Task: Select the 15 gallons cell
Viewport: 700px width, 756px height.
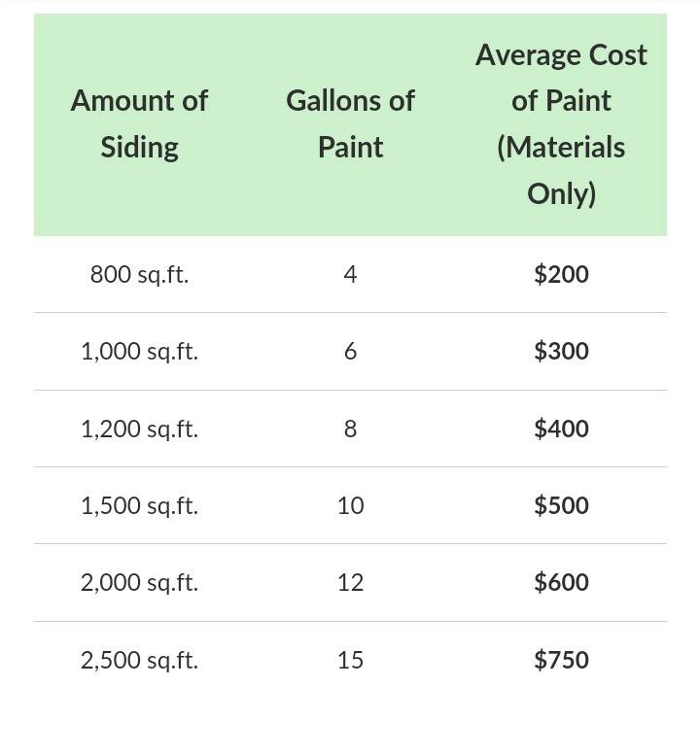Action: [x=350, y=660]
